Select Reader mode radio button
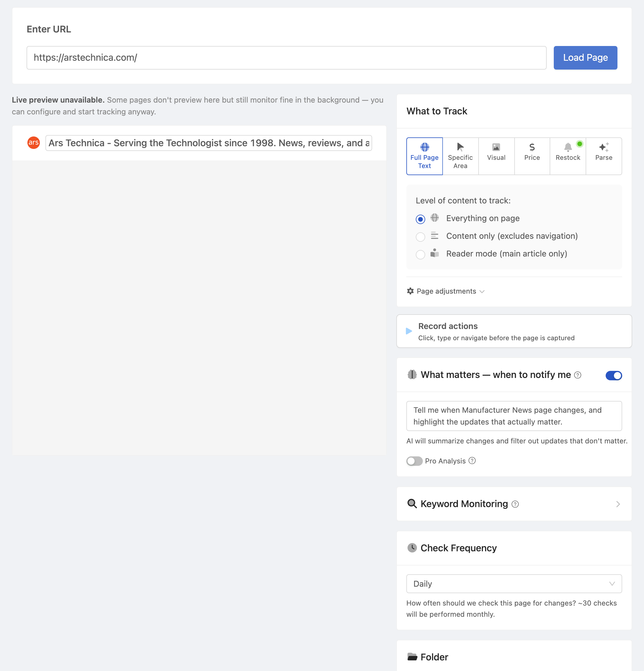Image resolution: width=644 pixels, height=671 pixels. coord(420,254)
